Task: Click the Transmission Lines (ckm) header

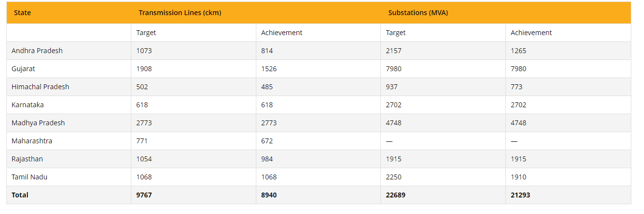Action: click(180, 13)
